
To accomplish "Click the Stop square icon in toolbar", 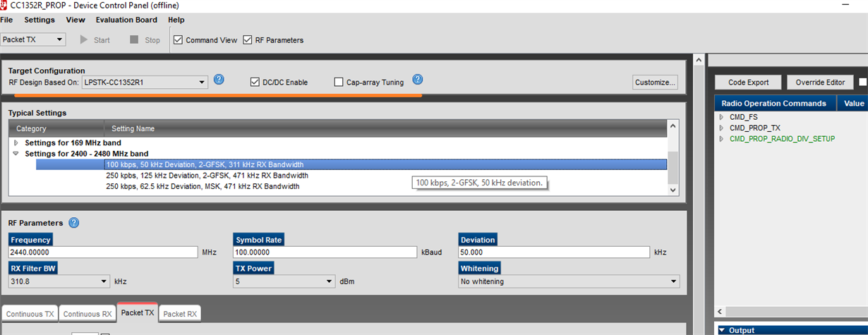I will point(134,39).
